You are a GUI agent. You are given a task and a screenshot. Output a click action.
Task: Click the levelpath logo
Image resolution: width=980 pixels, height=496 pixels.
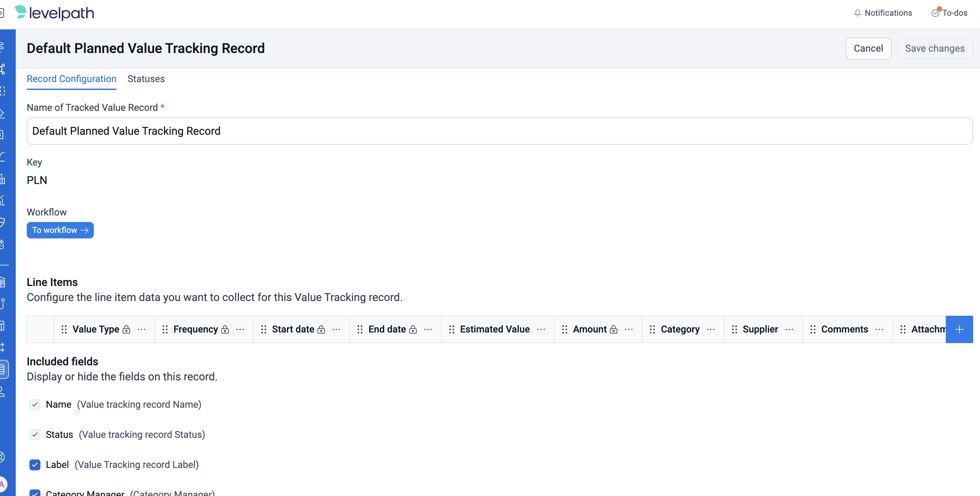[54, 13]
